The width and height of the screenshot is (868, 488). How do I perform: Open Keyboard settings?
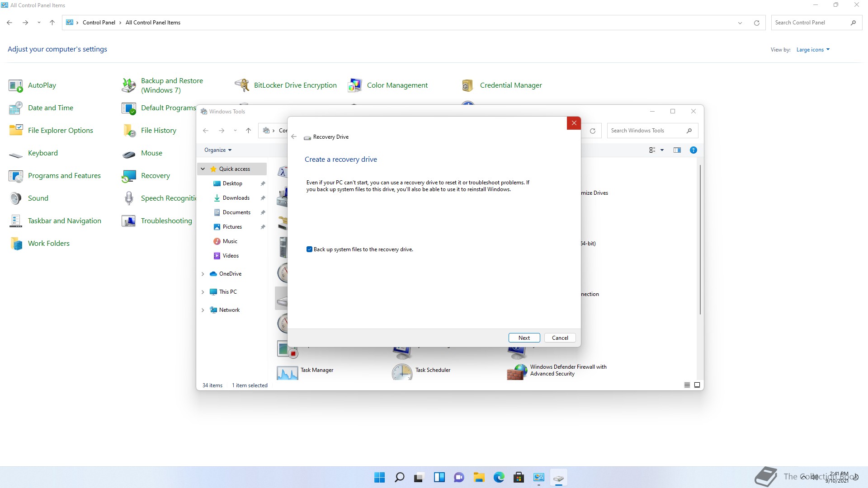[x=33, y=153]
